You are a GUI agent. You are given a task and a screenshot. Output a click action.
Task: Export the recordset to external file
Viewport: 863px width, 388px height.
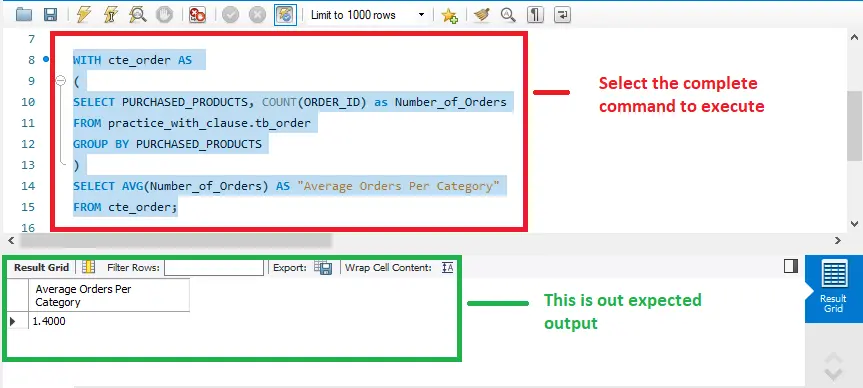[x=323, y=267]
